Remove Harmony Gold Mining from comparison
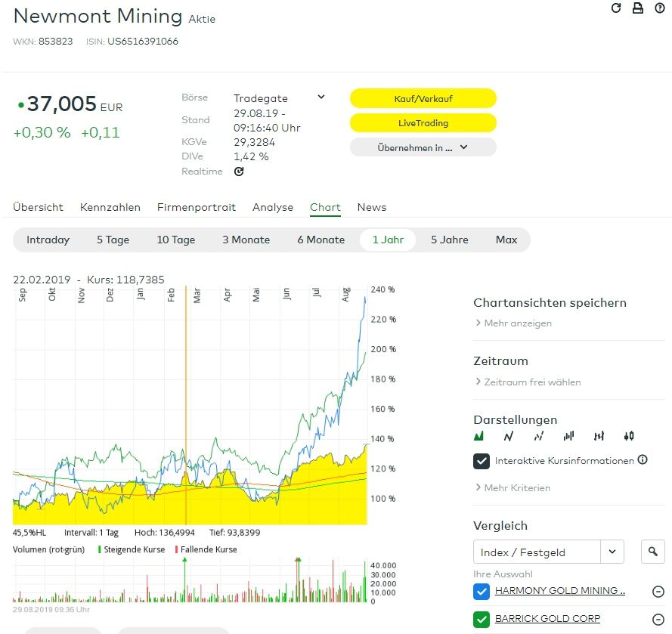 [658, 592]
